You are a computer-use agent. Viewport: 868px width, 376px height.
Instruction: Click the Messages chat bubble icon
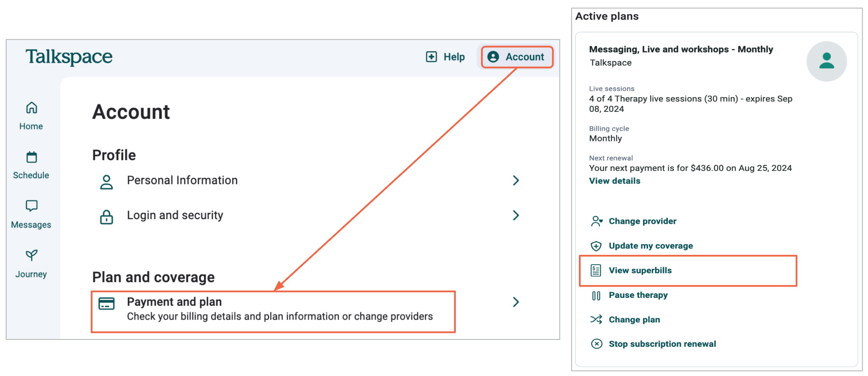(31, 206)
